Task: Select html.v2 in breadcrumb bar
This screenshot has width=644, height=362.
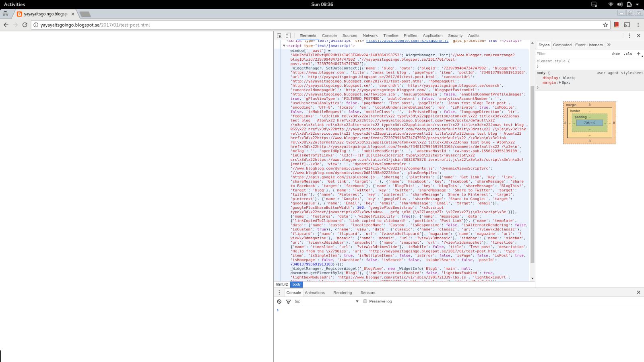Action: coord(282,284)
